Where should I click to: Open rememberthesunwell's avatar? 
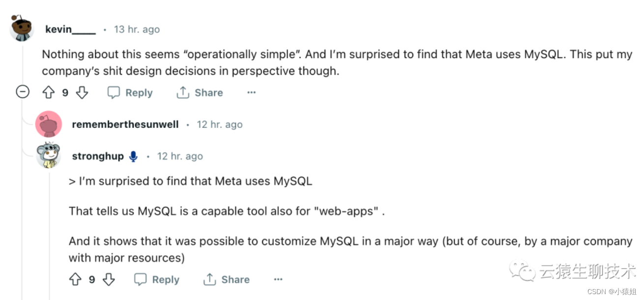click(48, 124)
